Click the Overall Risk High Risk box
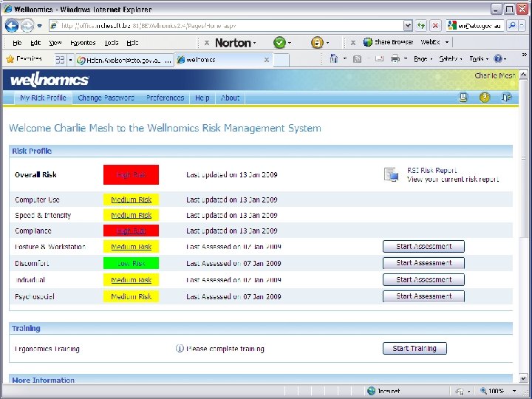 [x=131, y=174]
